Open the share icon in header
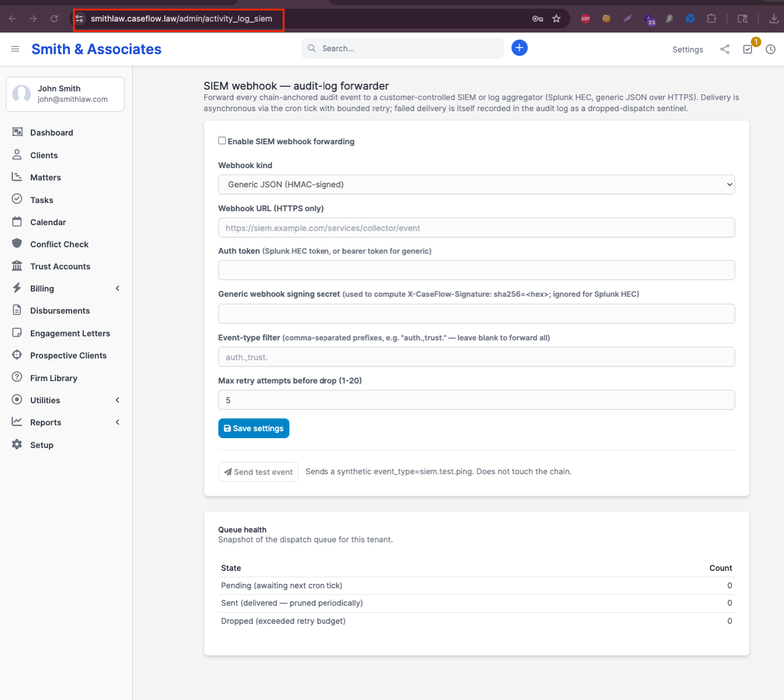This screenshot has height=700, width=784. click(725, 49)
